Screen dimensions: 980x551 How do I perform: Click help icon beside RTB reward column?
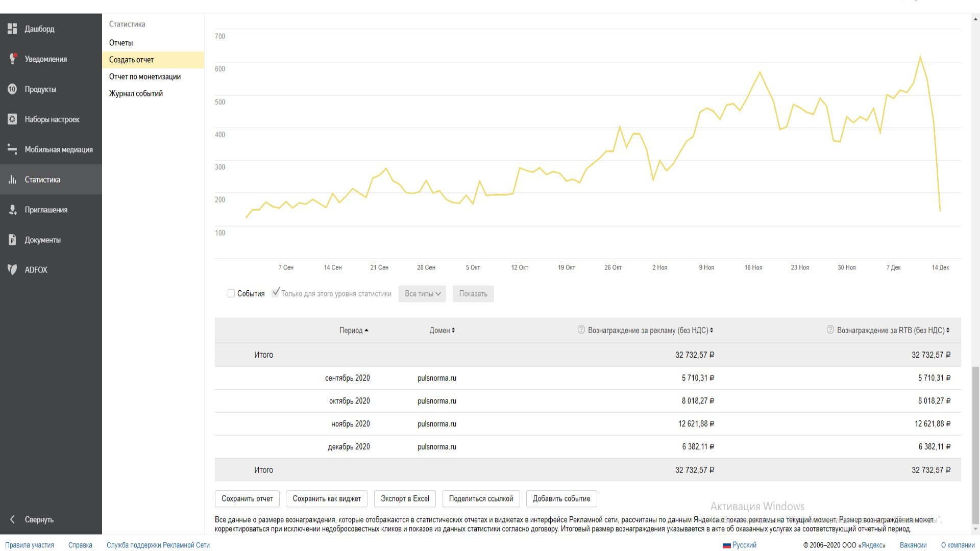(830, 330)
